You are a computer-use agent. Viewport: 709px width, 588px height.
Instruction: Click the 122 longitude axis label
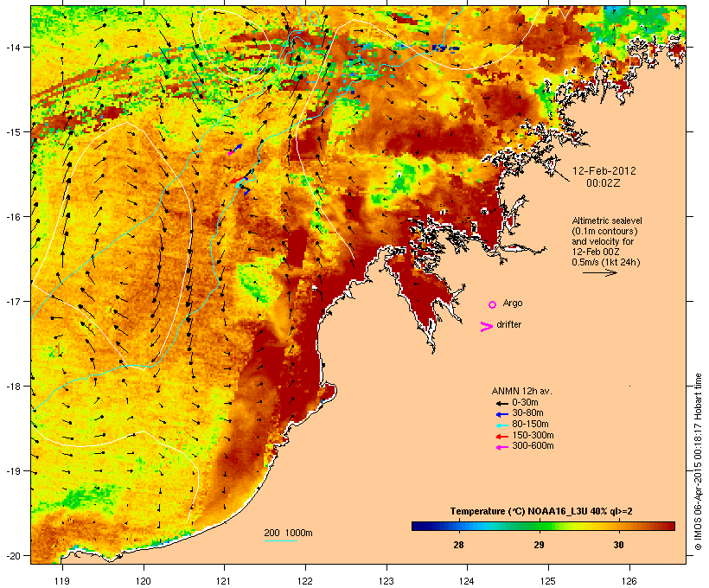coord(305,581)
